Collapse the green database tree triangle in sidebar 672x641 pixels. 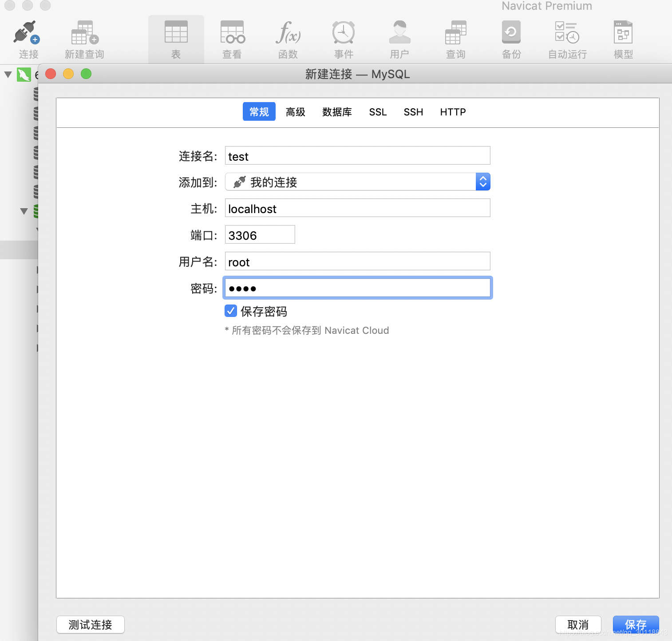tap(24, 211)
